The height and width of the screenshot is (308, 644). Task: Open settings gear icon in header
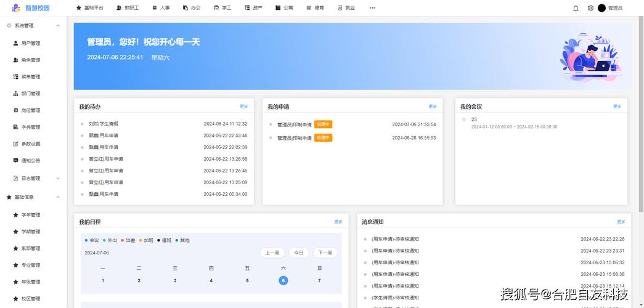[x=590, y=8]
